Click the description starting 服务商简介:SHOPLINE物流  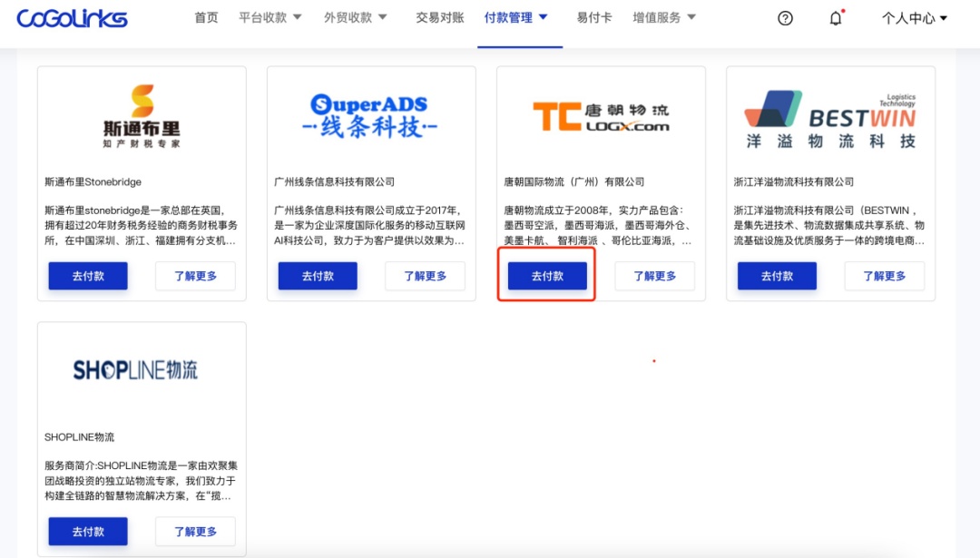[x=142, y=481]
